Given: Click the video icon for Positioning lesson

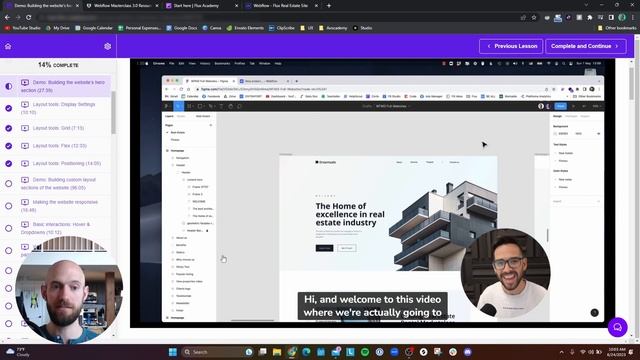Looking at the screenshot, I should [x=25, y=163].
